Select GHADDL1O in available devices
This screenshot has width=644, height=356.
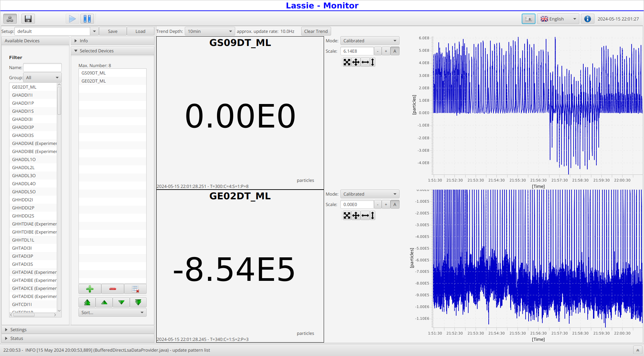(x=33, y=159)
